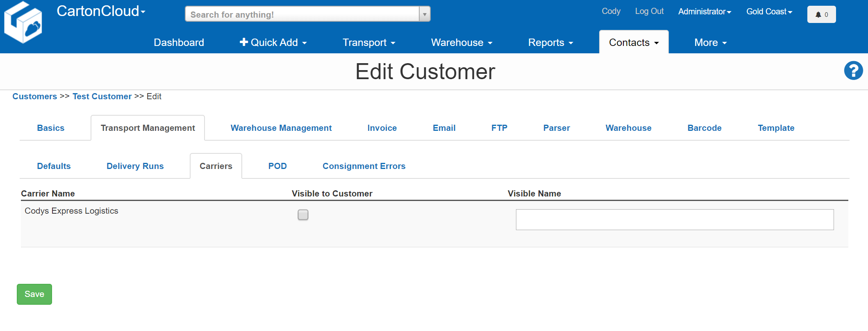Open the CartonCloud brand dropdown
This screenshot has width=868, height=331.
tap(101, 11)
